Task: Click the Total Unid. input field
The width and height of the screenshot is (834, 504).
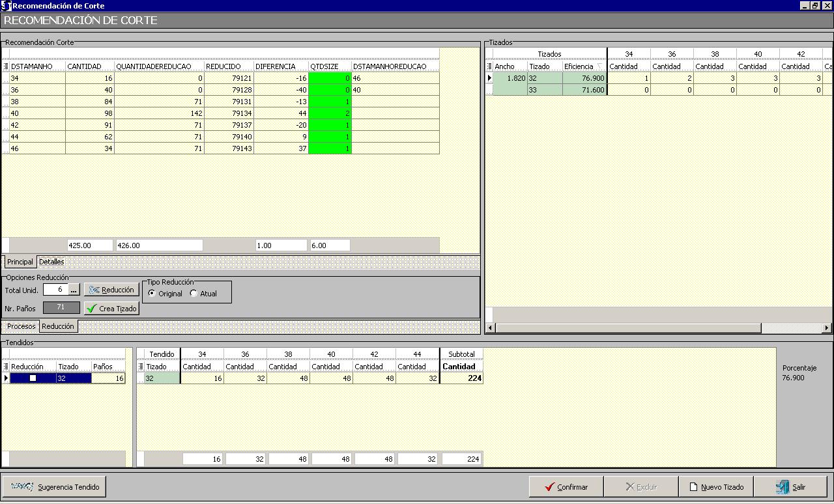Action: pyautogui.click(x=55, y=290)
